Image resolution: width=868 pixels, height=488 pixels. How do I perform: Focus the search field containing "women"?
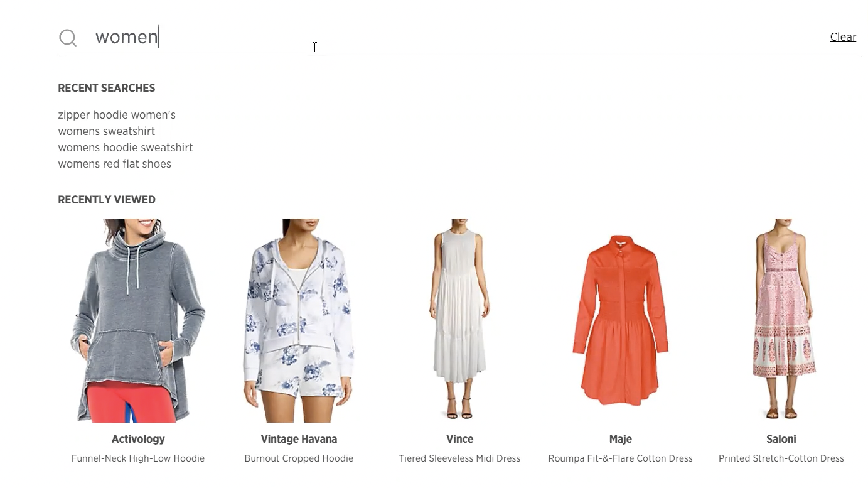point(458,37)
